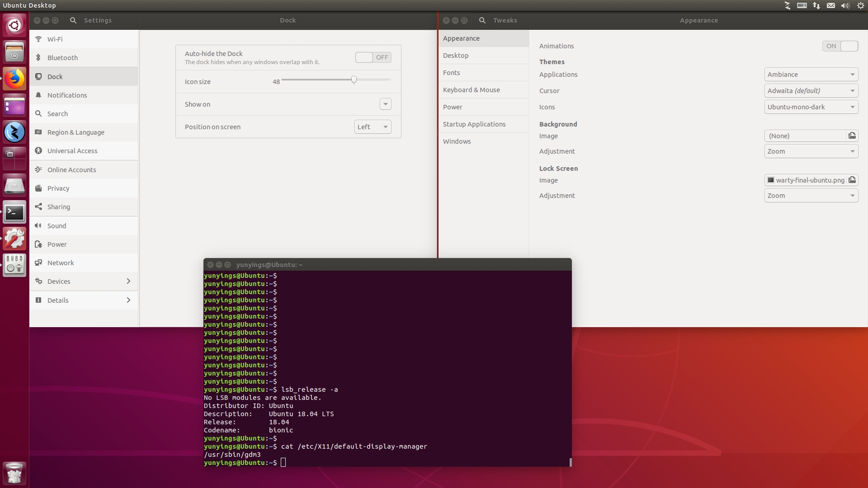The width and height of the screenshot is (868, 488).
Task: Select Online Accounts in Settings
Action: (x=84, y=169)
